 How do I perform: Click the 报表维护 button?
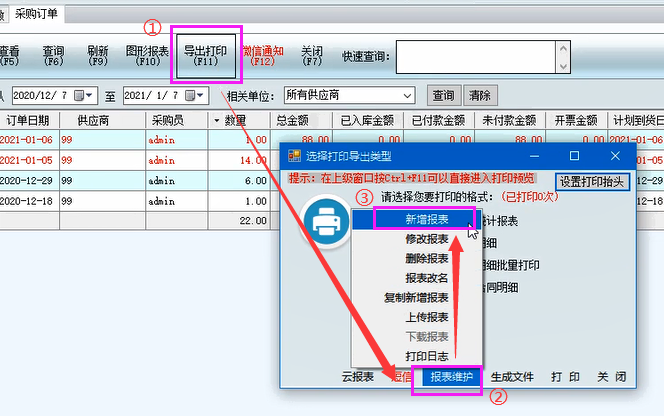(446, 377)
